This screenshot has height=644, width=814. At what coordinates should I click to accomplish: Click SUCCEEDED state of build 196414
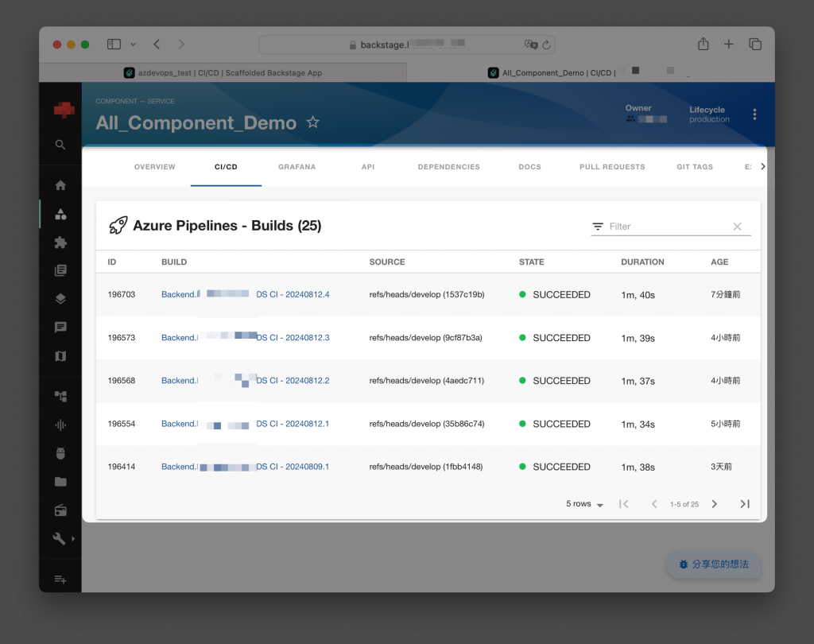tap(554, 467)
